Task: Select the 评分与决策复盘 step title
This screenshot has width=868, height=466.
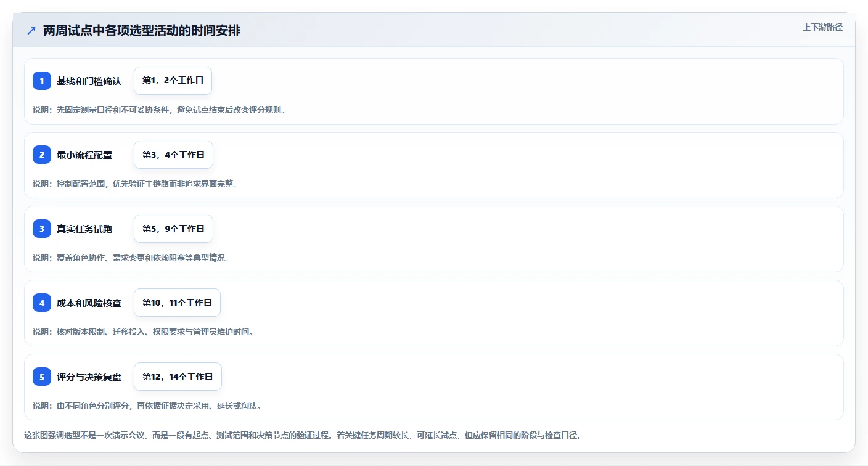Action: click(x=89, y=377)
